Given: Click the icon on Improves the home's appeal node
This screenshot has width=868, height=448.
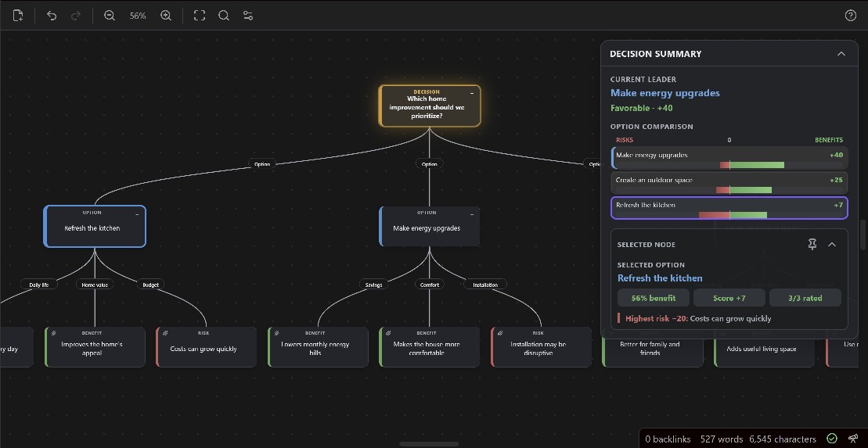Looking at the screenshot, I should coord(54,333).
